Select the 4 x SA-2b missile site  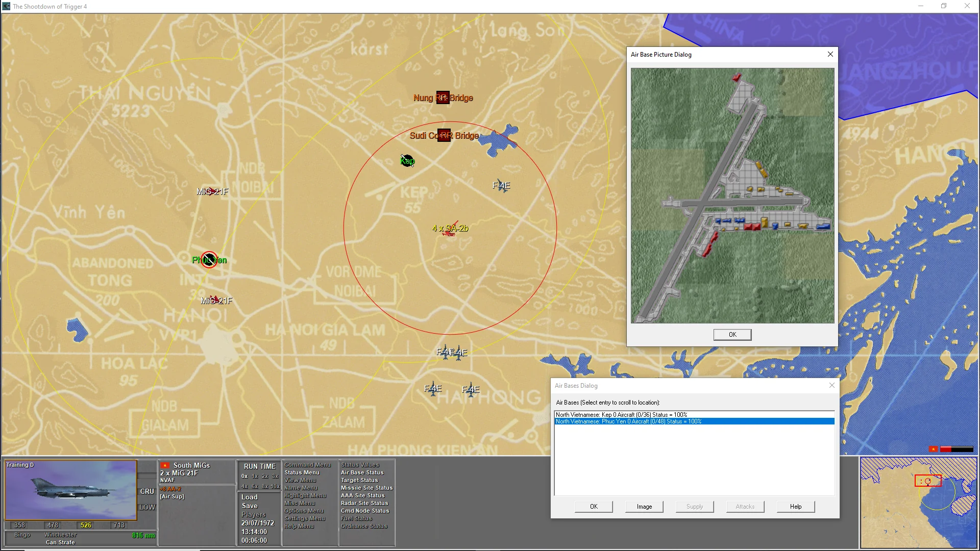(450, 229)
